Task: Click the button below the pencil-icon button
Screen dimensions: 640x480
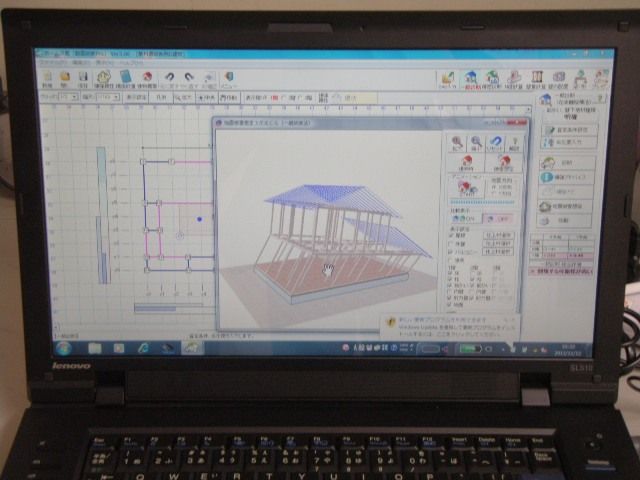Action: coord(569,142)
